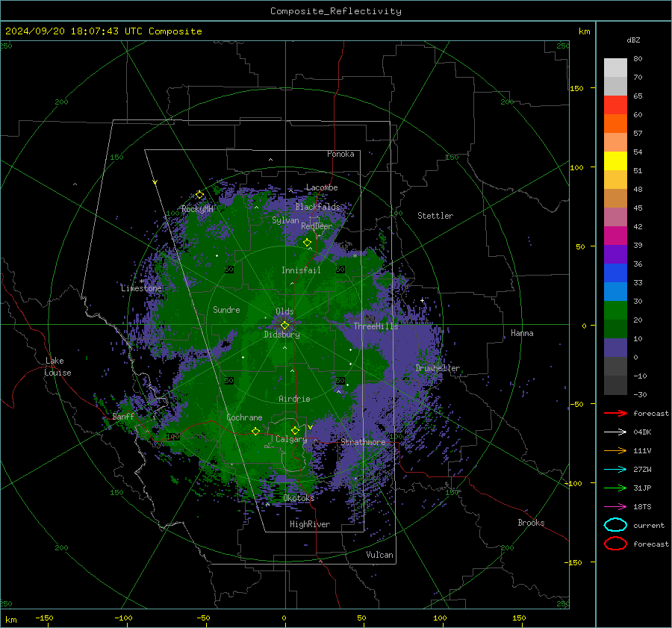Viewport: 672px width, 628px height.
Task: Click the Limestone label
Action: click(x=141, y=288)
